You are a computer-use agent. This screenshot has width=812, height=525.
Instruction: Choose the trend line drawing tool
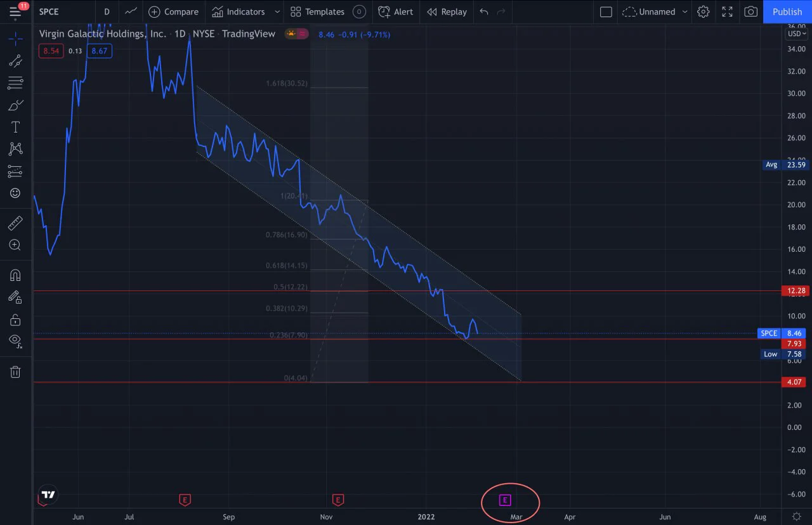click(x=15, y=61)
